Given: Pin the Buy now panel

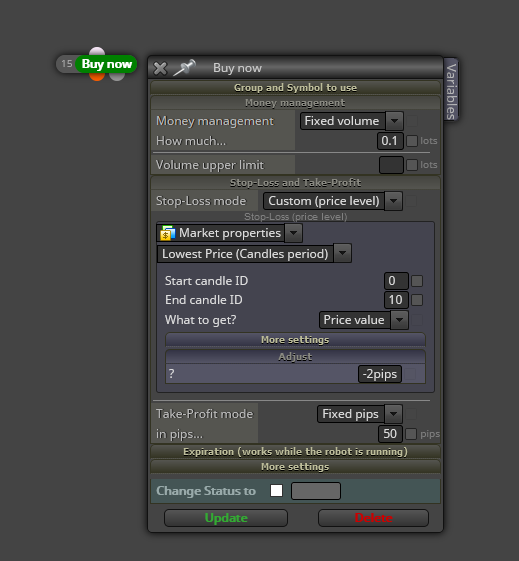Looking at the screenshot, I should click(x=185, y=68).
